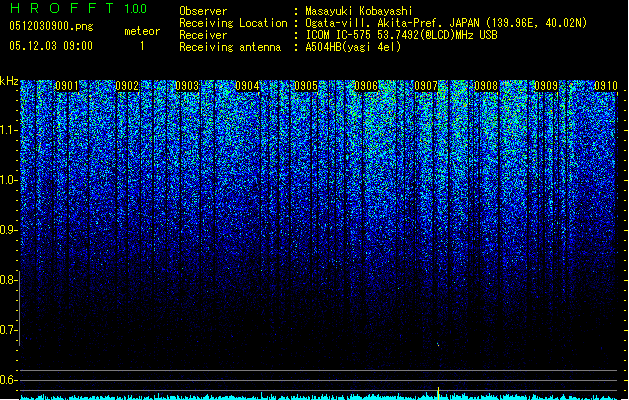Click the 0908 time marker
The width and height of the screenshot is (629, 400).
[x=486, y=86]
